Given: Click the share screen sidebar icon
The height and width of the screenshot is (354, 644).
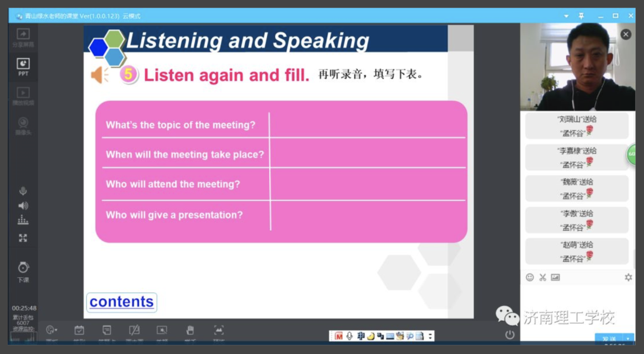Looking at the screenshot, I should (23, 37).
